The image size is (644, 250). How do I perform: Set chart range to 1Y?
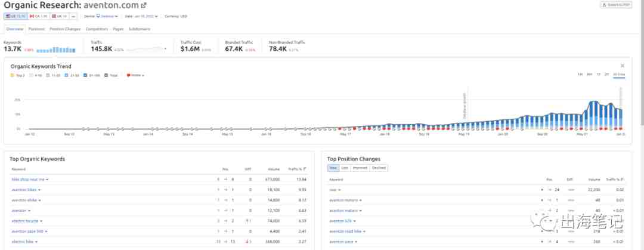pyautogui.click(x=598, y=75)
